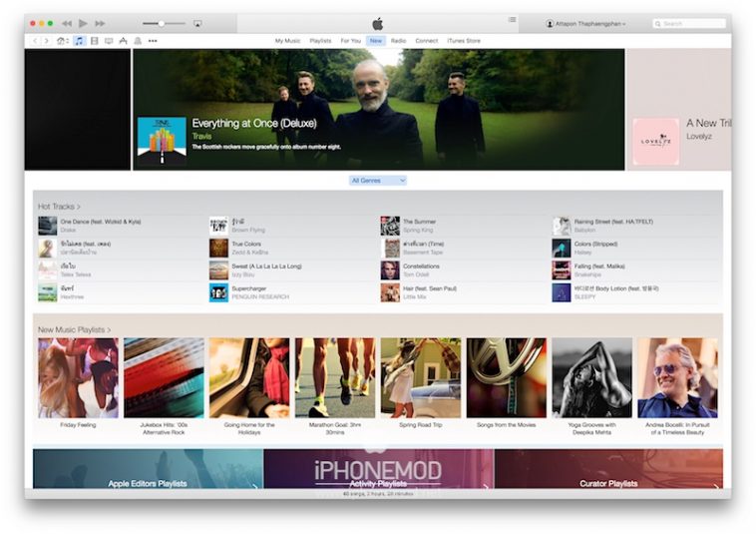Expand the Hot Tracks section
This screenshot has width=756, height=534.
(x=59, y=207)
